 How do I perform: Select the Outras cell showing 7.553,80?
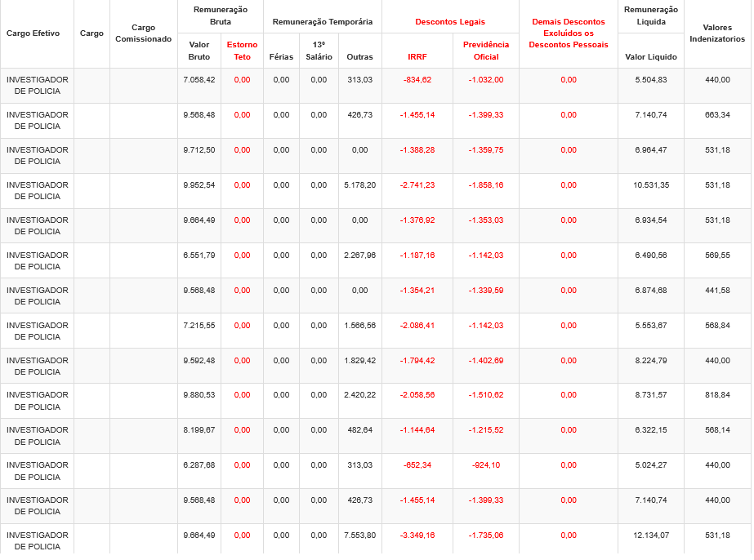[359, 536]
